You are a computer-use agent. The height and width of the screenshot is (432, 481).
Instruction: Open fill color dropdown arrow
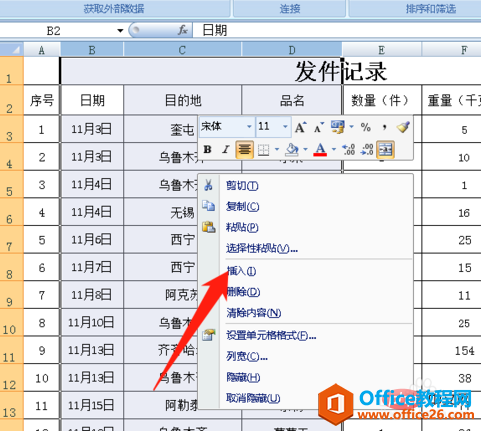pos(305,150)
